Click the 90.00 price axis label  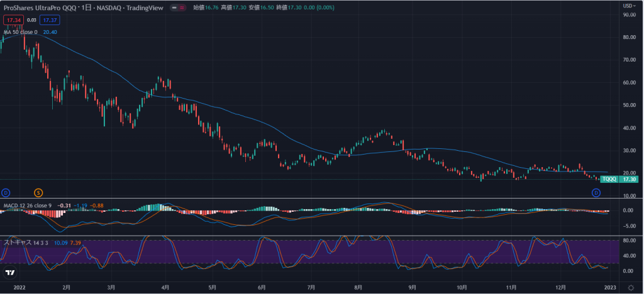[x=630, y=14]
